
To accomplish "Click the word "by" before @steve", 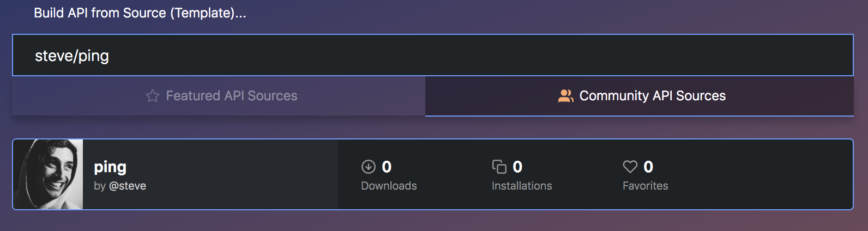I will pyautogui.click(x=99, y=186).
